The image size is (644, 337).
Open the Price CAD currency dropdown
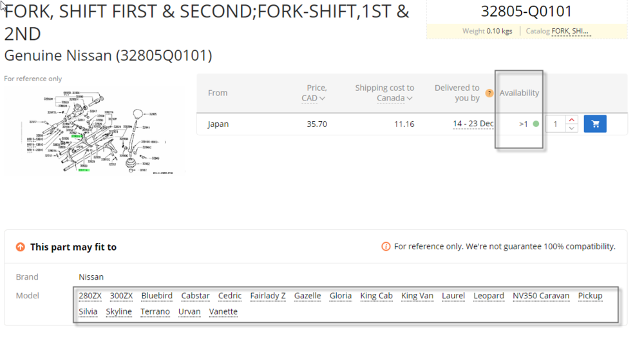(x=314, y=98)
